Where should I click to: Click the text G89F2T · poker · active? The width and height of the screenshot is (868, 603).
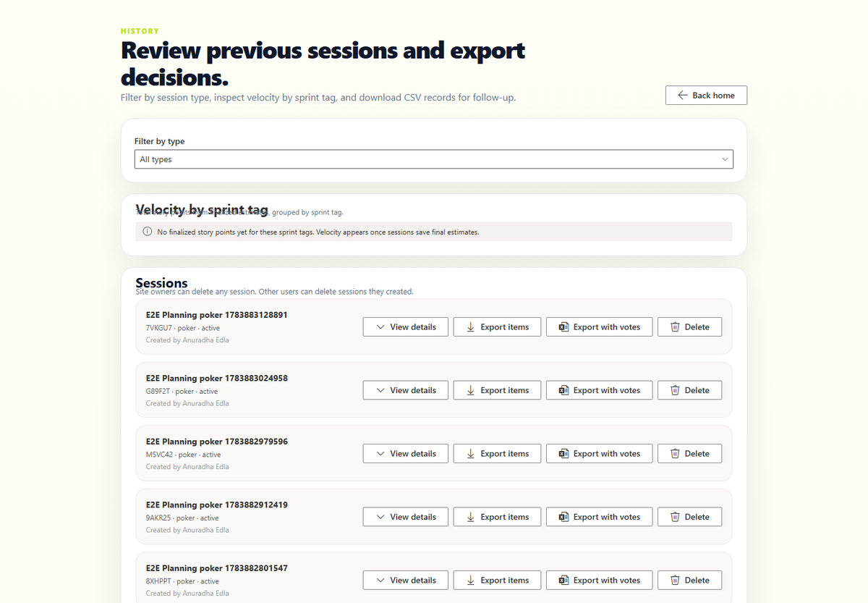click(x=182, y=391)
